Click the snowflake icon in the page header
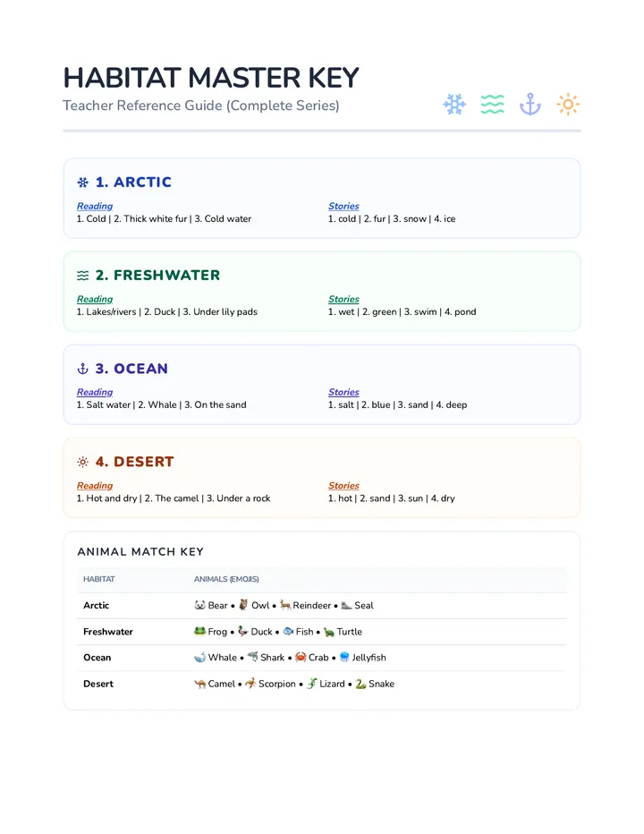The image size is (644, 834). [454, 104]
